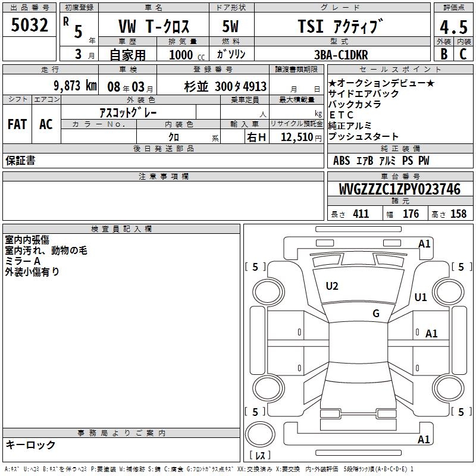Select the A1 scratch marker at top right

click(424, 243)
